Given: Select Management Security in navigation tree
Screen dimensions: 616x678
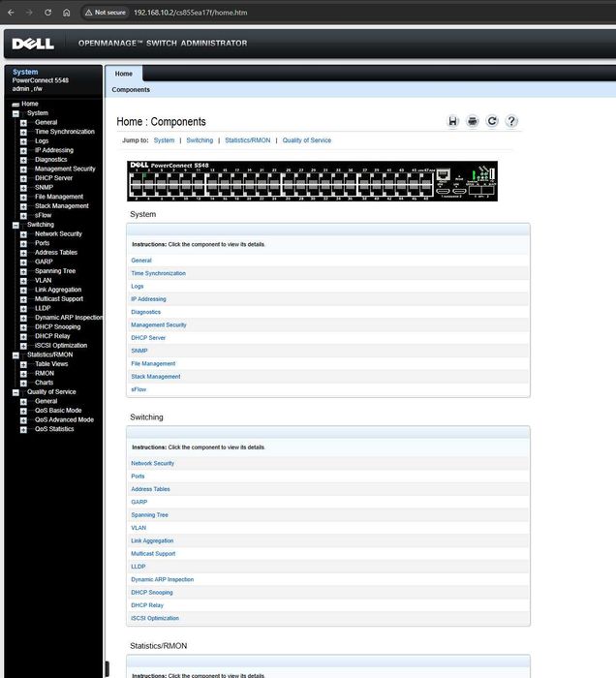Looking at the screenshot, I should [65, 169].
